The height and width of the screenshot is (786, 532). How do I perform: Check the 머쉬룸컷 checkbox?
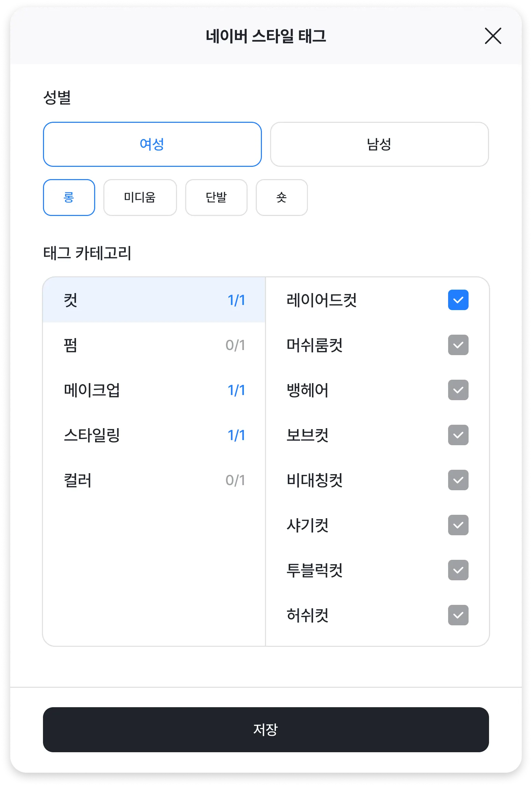(x=458, y=345)
